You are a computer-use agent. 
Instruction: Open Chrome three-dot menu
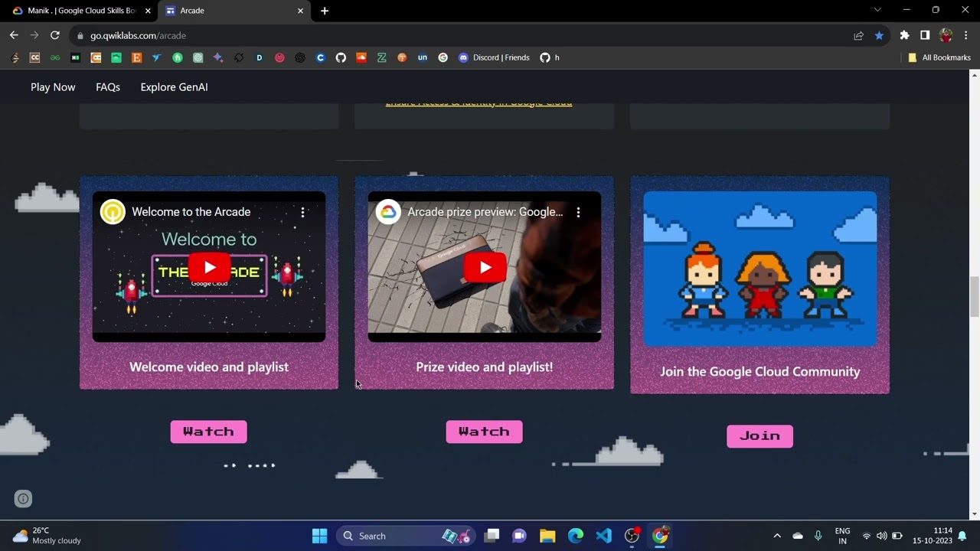pyautogui.click(x=966, y=35)
